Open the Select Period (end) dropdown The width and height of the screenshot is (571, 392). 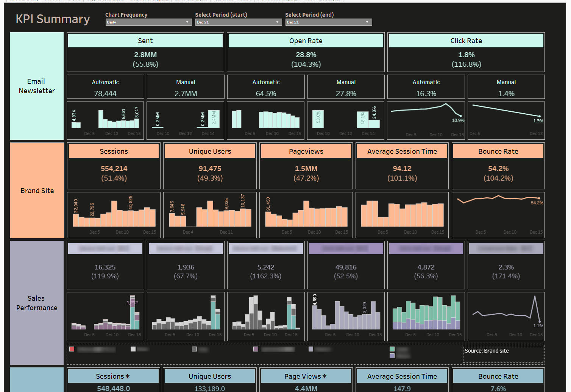[328, 22]
